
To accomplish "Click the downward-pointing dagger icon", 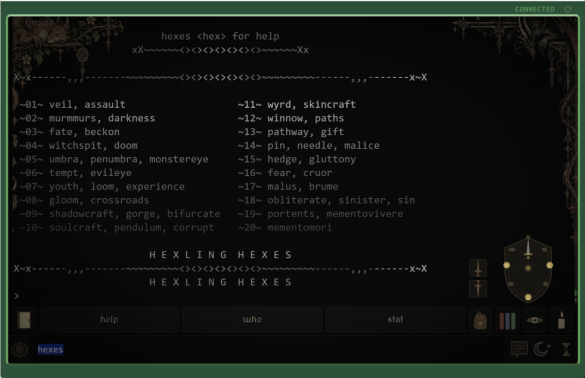I will 478,289.
